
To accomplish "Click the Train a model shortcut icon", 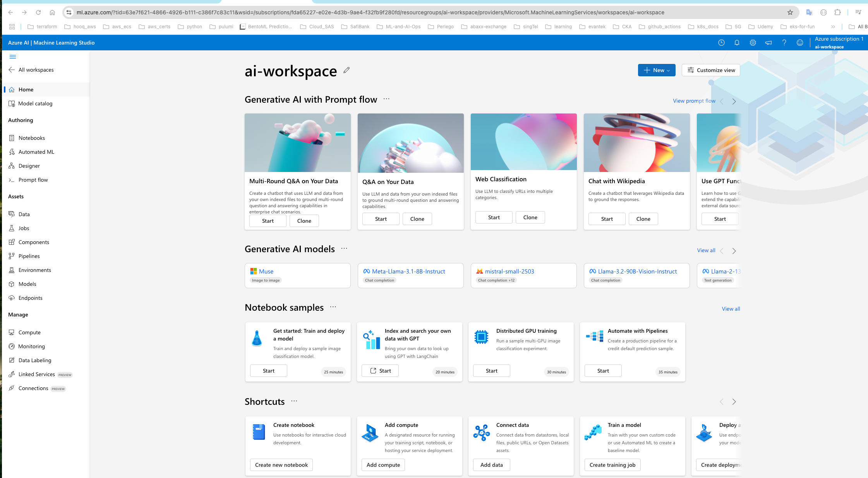I will [593, 432].
